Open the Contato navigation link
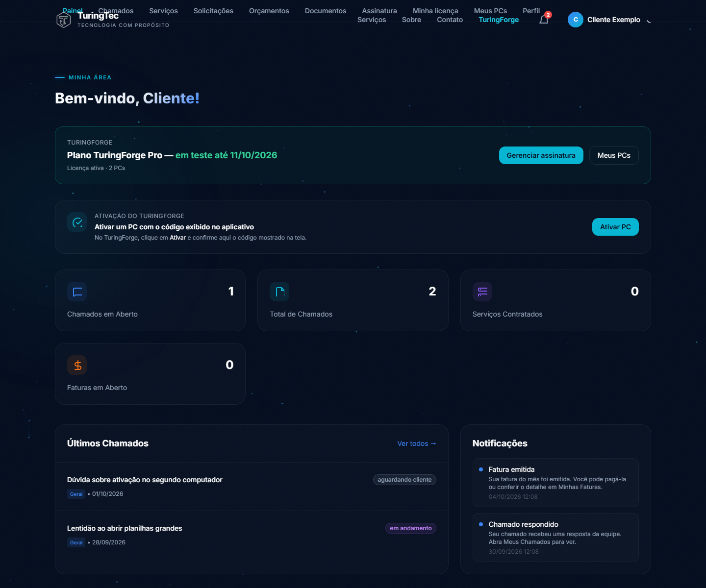This screenshot has height=588, width=706. click(x=450, y=20)
